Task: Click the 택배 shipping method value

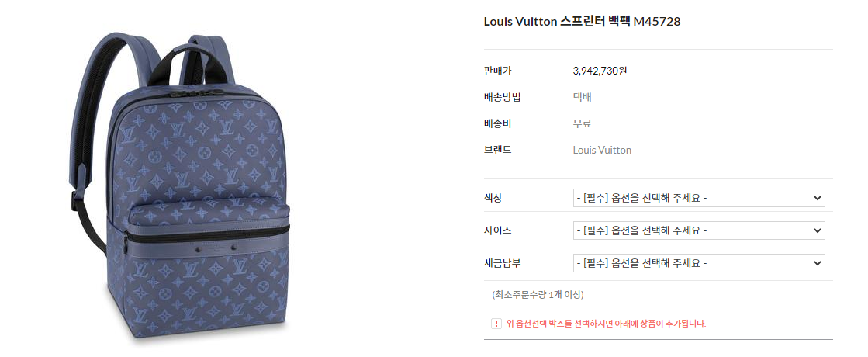Action: 583,98
